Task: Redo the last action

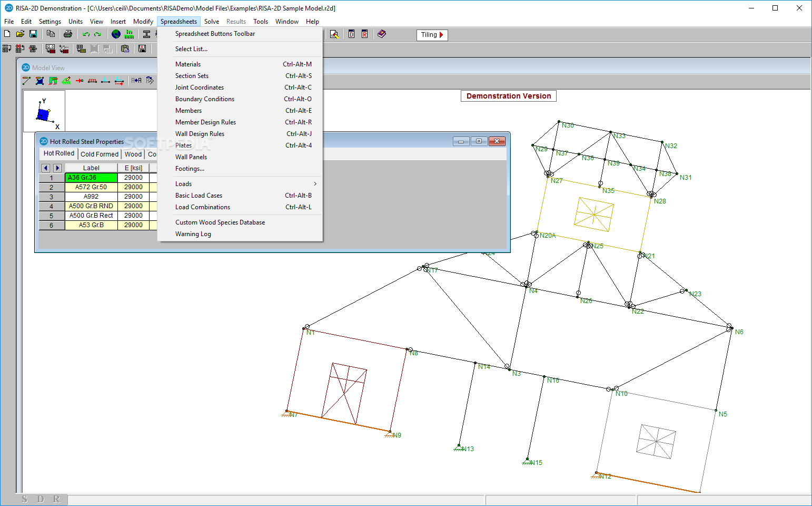Action: coord(98,34)
